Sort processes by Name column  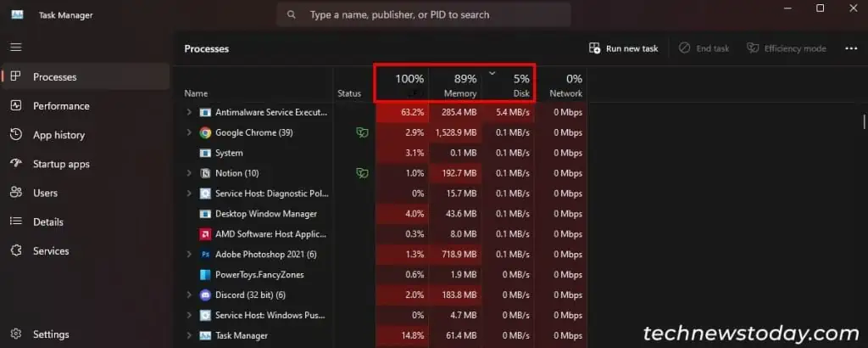click(196, 93)
